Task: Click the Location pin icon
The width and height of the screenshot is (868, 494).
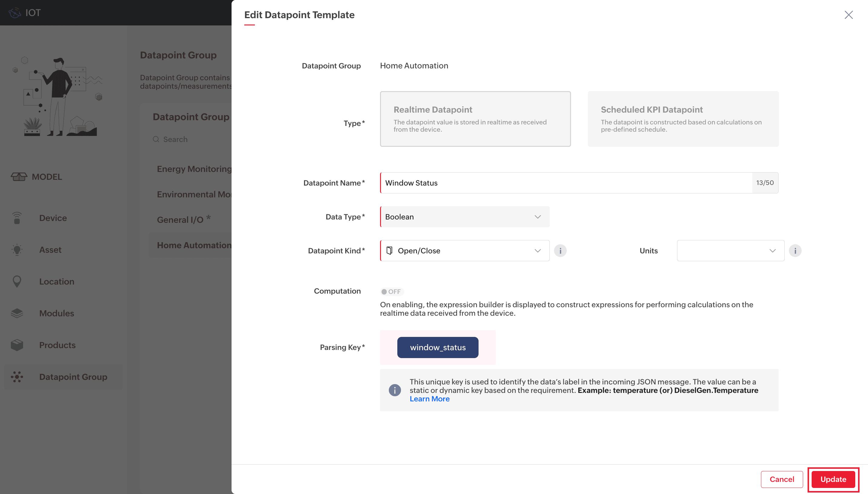Action: coord(17,281)
